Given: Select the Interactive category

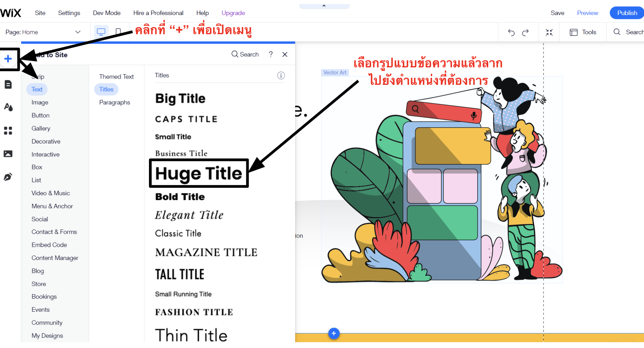Looking at the screenshot, I should pyautogui.click(x=45, y=154).
